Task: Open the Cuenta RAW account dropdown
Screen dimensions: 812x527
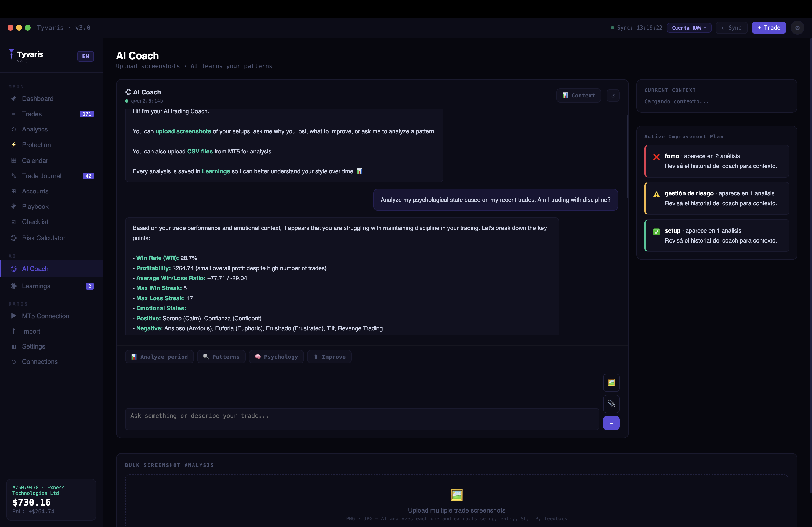Action: pos(689,28)
